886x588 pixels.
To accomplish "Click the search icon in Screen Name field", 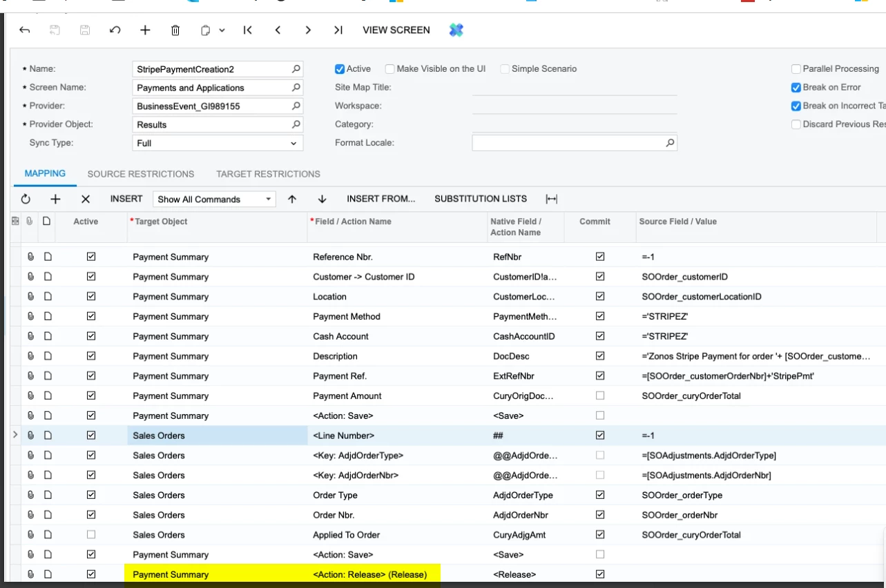I will (x=296, y=88).
